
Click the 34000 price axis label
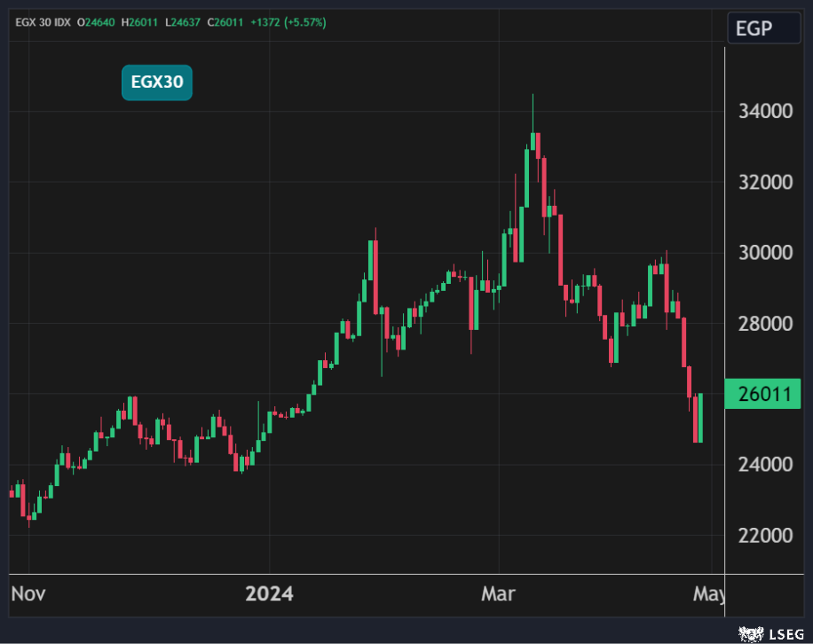tap(765, 112)
